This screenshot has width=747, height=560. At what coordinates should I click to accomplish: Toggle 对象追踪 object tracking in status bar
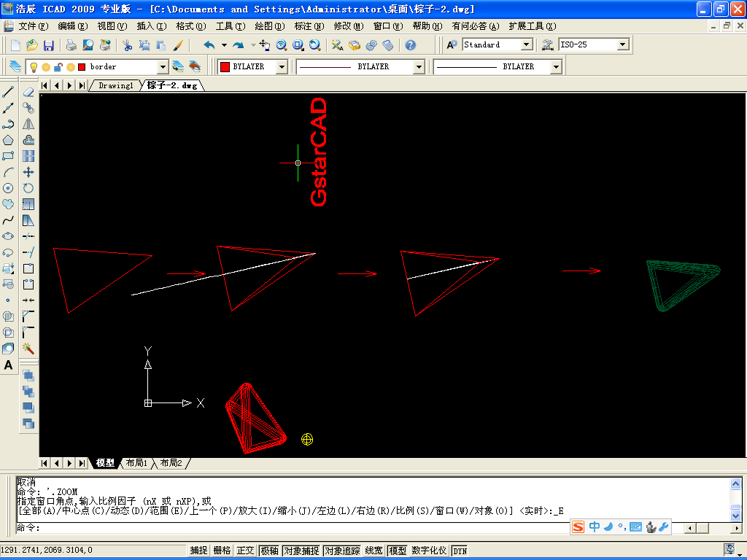pos(342,551)
